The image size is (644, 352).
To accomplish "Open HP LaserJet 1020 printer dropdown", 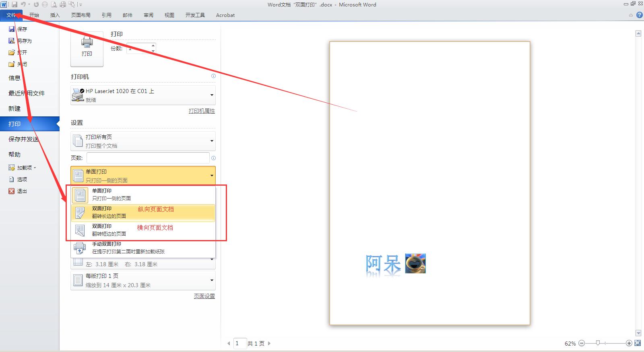I will coord(143,95).
